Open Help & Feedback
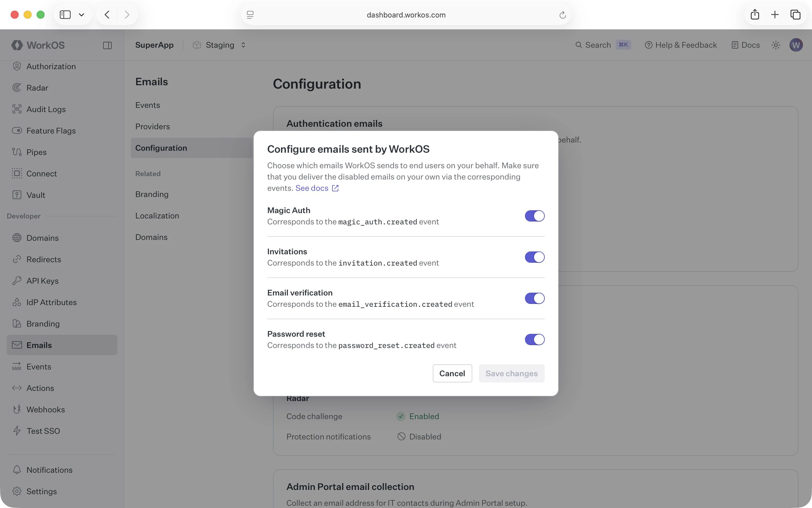This screenshot has height=508, width=812. coord(681,45)
